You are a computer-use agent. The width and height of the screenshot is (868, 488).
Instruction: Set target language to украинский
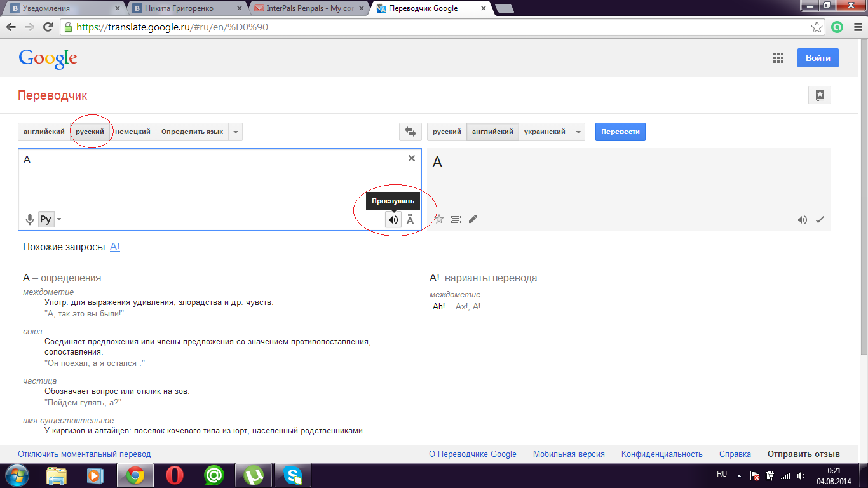(x=545, y=132)
